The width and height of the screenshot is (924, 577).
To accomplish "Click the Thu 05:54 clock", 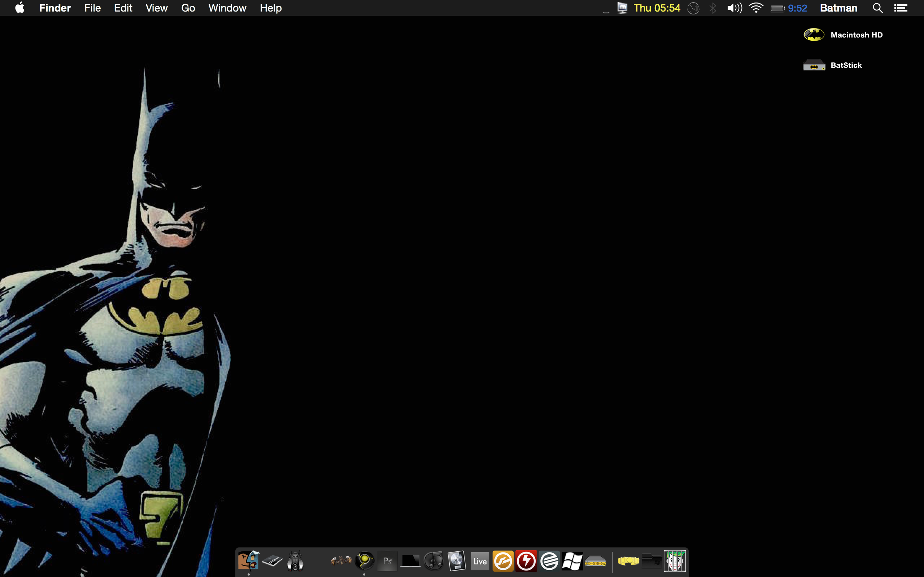I will pos(657,8).
